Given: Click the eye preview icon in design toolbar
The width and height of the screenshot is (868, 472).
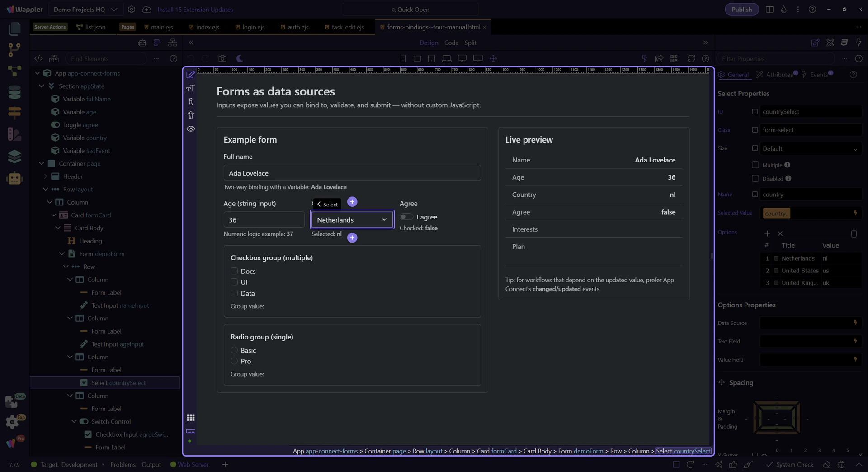Looking at the screenshot, I should click(x=191, y=129).
